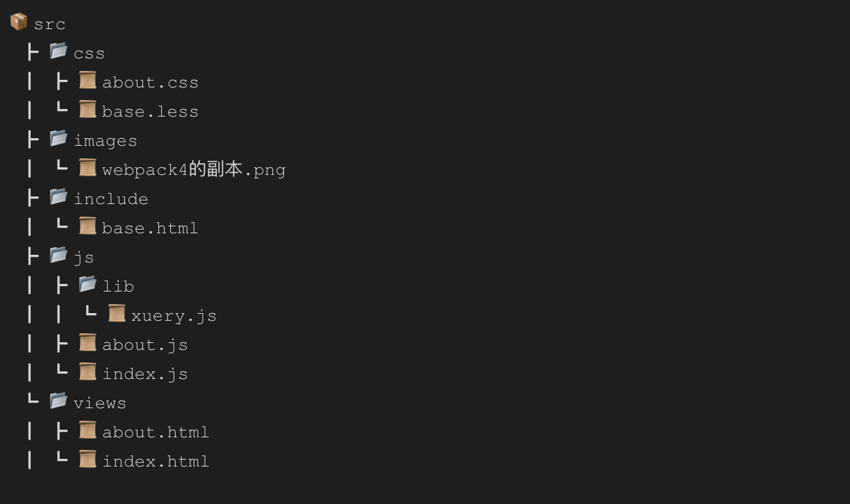This screenshot has height=504, width=850.
Task: Select the about.css file name
Action: (150, 83)
